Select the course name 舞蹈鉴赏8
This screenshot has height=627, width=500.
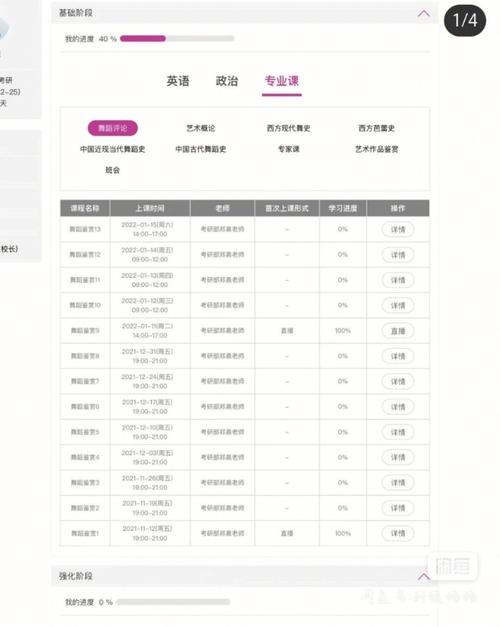tap(85, 356)
